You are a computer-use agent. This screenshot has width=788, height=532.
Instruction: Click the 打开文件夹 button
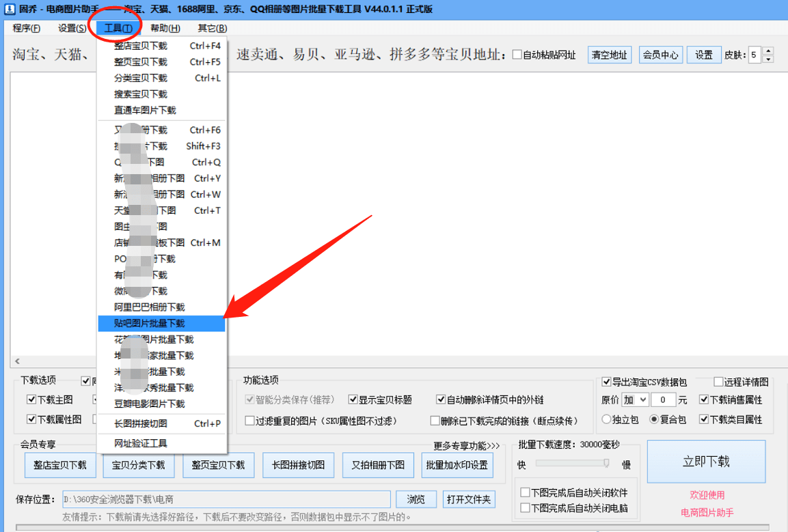click(469, 499)
